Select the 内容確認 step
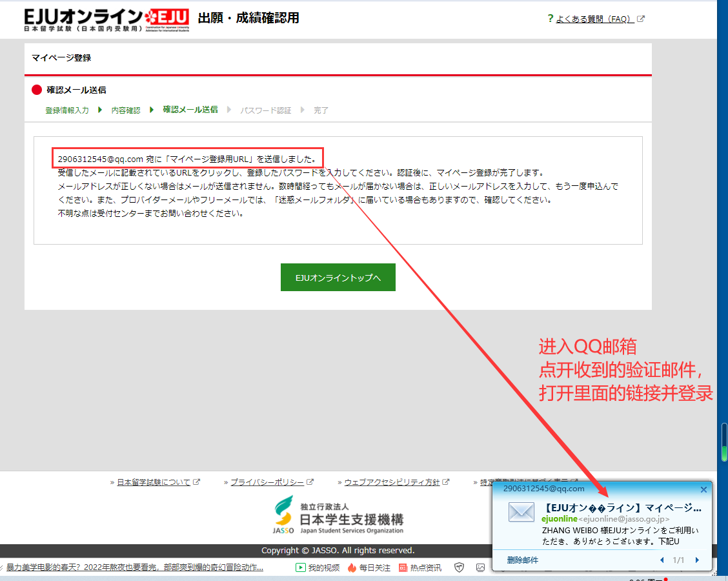The height and width of the screenshot is (581, 728). 126,110
